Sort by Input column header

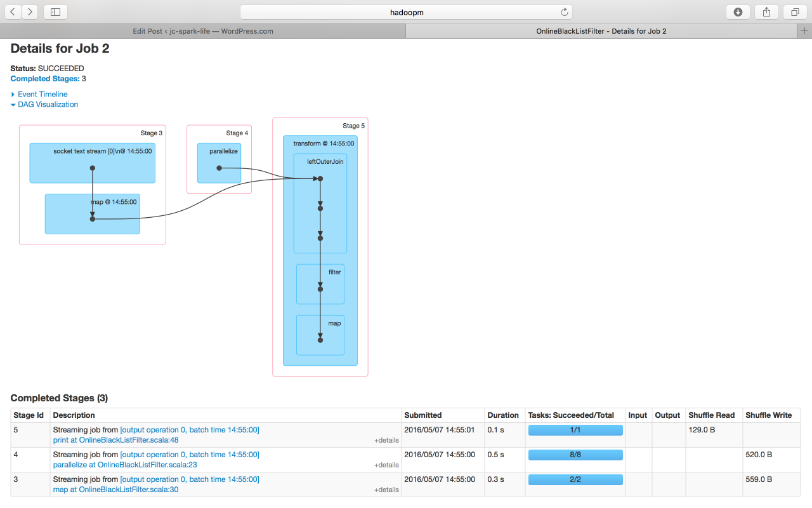638,415
